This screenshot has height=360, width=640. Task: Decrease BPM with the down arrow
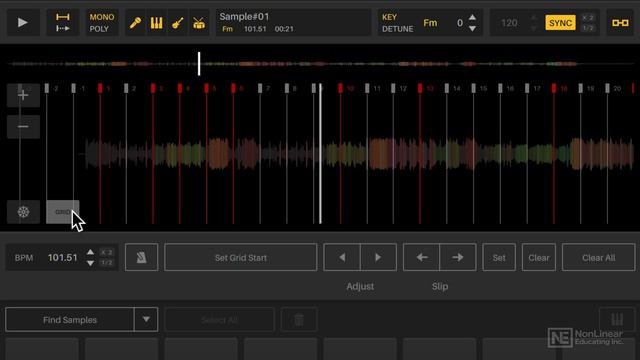click(x=90, y=263)
